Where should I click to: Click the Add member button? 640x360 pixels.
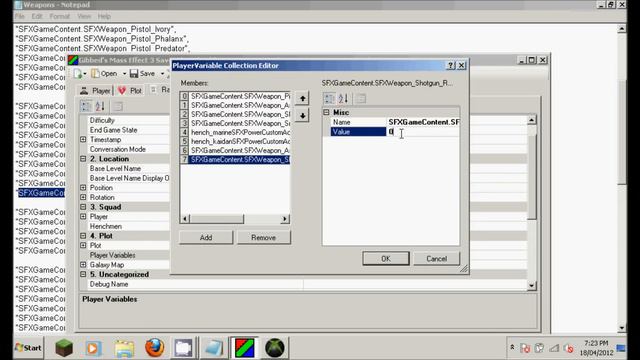point(206,238)
